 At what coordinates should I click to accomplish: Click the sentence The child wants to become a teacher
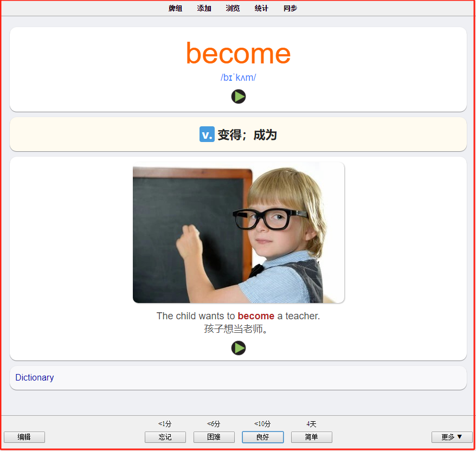coord(239,316)
